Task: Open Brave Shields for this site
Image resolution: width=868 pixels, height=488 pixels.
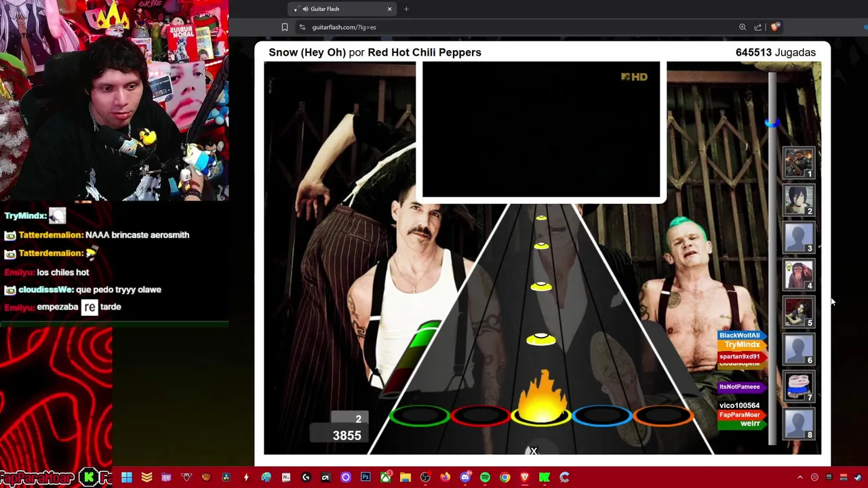Action: (775, 26)
